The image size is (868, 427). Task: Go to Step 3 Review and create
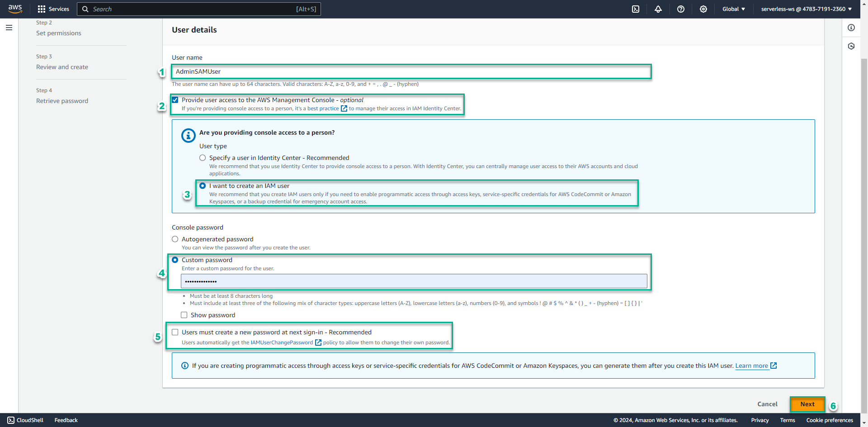tap(62, 67)
